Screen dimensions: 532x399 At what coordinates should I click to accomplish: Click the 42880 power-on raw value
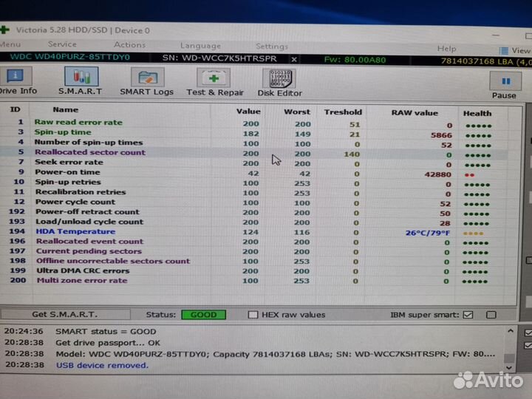click(438, 174)
